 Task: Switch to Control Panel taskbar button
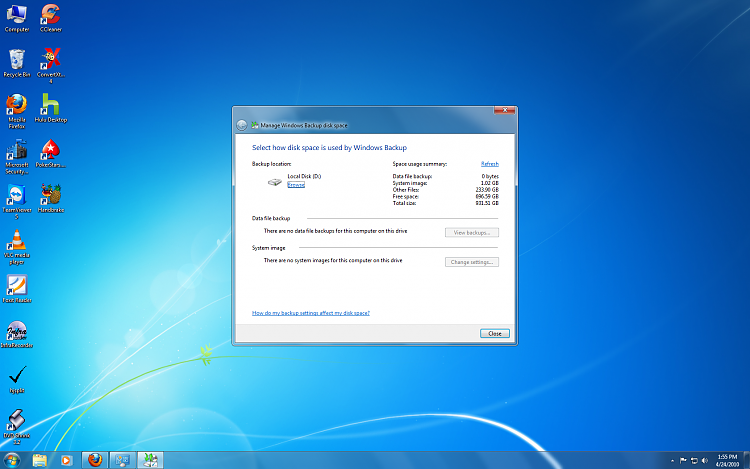[122, 460]
